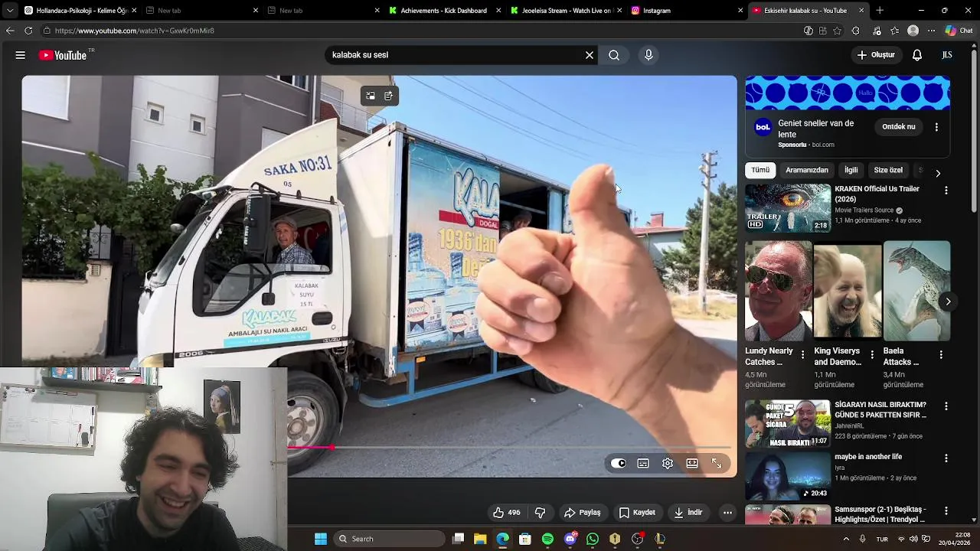Click the Ontdek nu ad button
Viewport: 980px width, 551px height.
899,127
